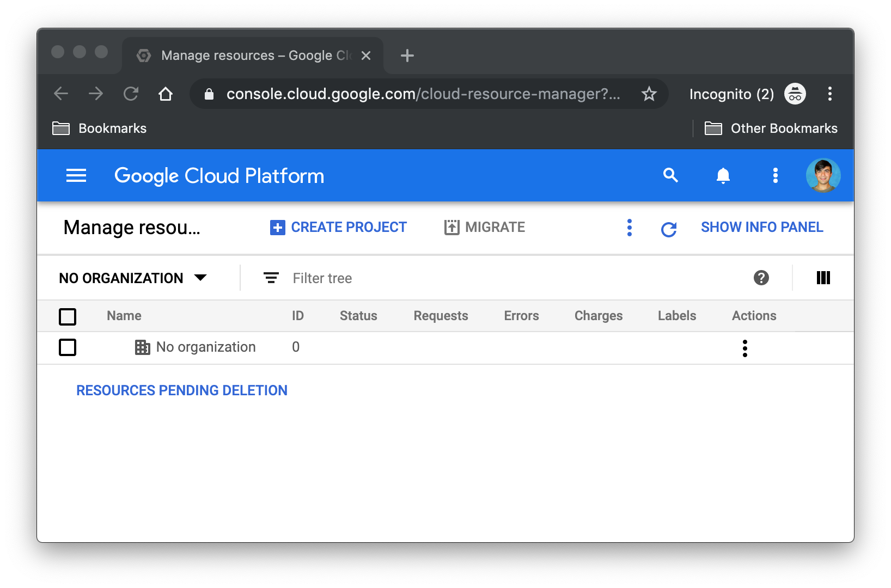Screen dimensions: 891x588
Task: Click the ID column header
Action: click(x=298, y=316)
